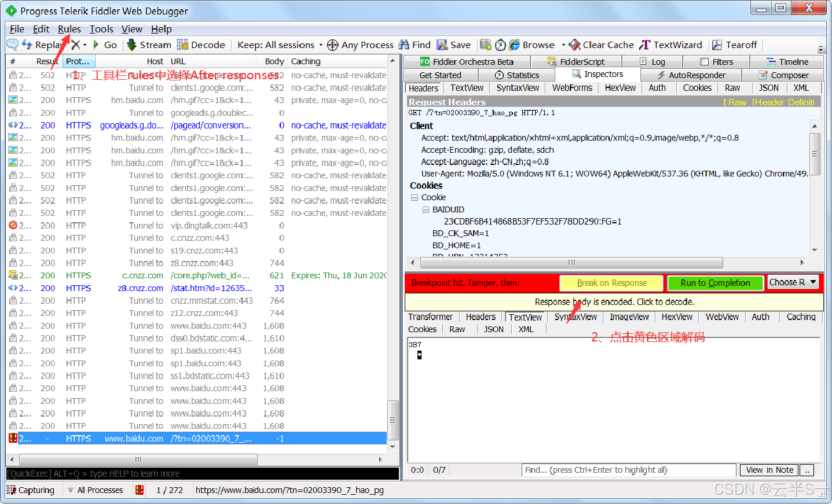This screenshot has height=504, width=832.
Task: Open the AutoResponder tab
Action: (691, 75)
